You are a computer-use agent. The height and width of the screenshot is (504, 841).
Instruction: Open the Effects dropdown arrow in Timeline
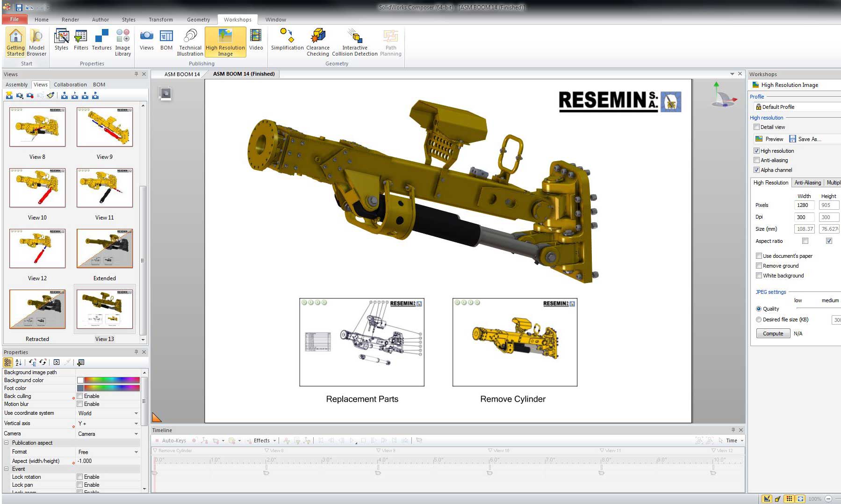click(274, 440)
